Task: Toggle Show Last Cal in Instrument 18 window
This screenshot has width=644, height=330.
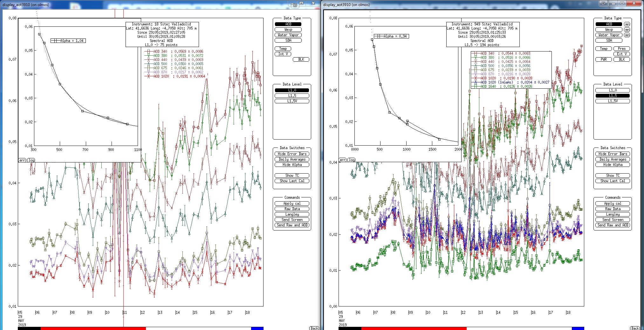Action: pos(292,181)
